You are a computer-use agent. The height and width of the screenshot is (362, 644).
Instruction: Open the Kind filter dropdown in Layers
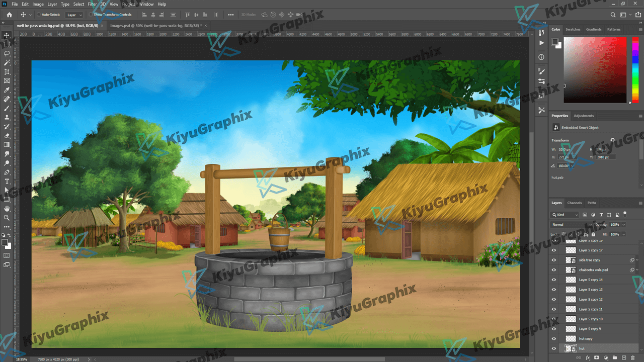[x=565, y=215]
